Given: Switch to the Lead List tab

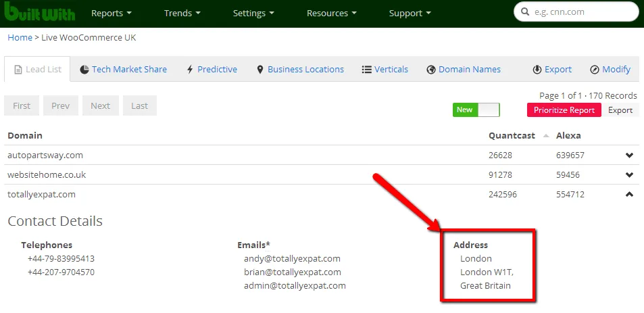Looking at the screenshot, I should pos(37,70).
